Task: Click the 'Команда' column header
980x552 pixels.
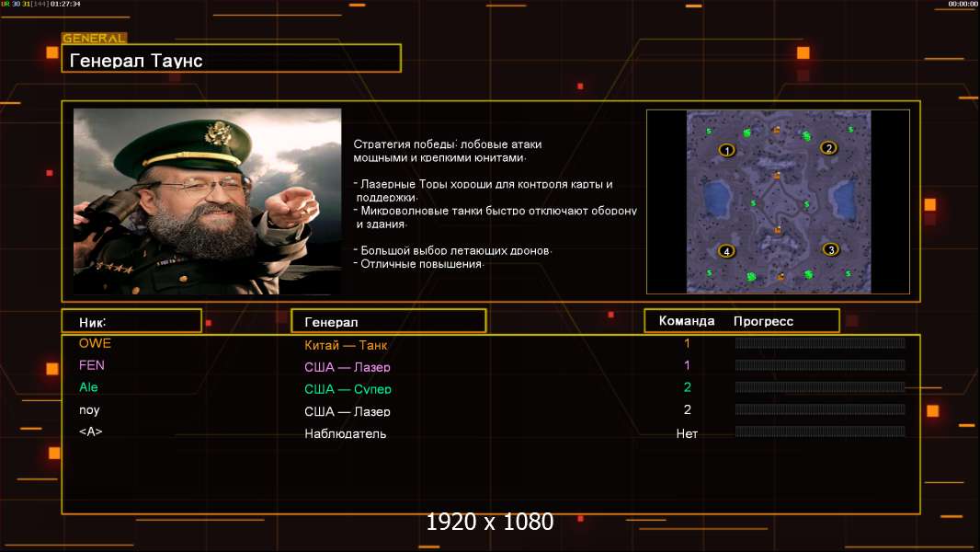Action: coord(686,321)
